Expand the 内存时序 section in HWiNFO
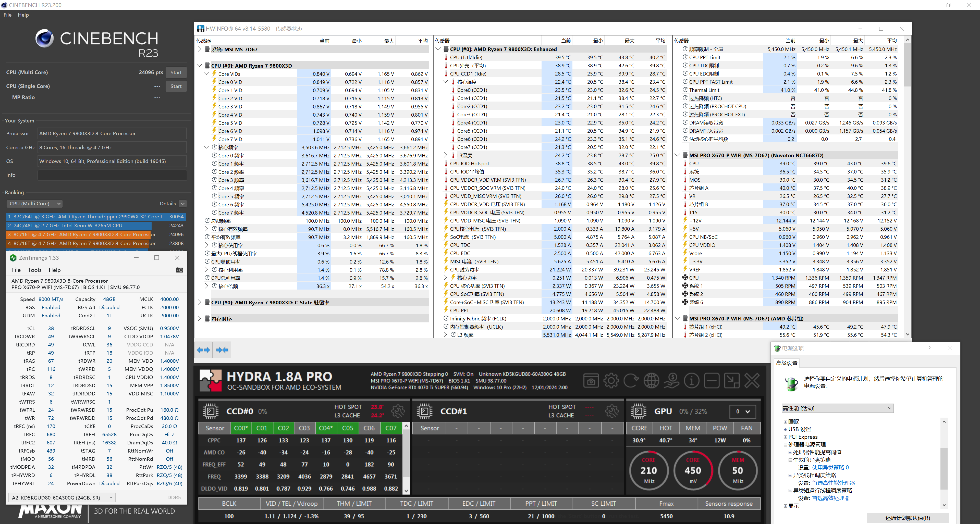The width and height of the screenshot is (980, 524). click(199, 318)
